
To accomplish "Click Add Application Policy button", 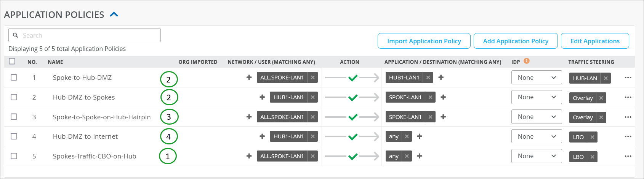I will click(516, 41).
